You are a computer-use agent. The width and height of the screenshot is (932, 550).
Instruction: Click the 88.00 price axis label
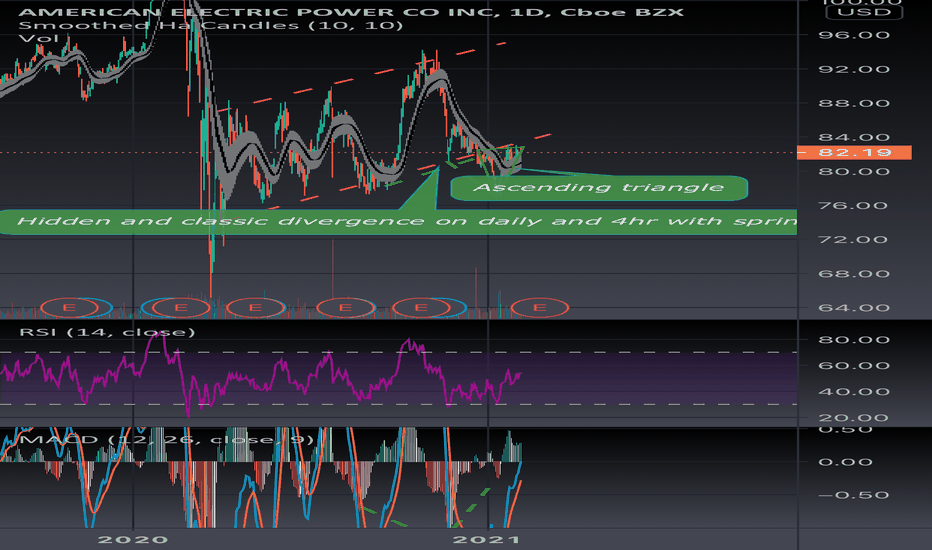tap(854, 103)
